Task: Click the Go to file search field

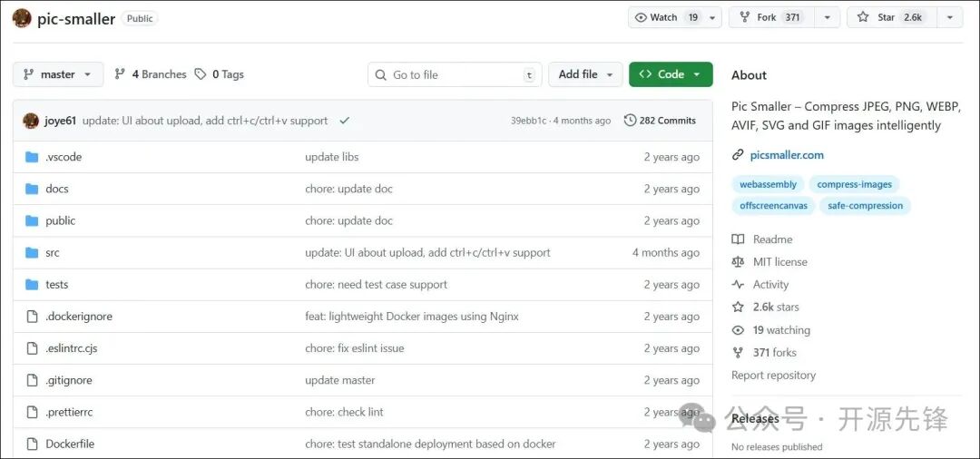Action: coord(454,74)
